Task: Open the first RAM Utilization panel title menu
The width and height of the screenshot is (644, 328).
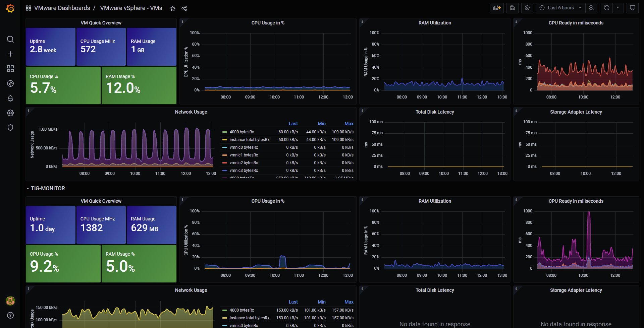Action: 435,23
